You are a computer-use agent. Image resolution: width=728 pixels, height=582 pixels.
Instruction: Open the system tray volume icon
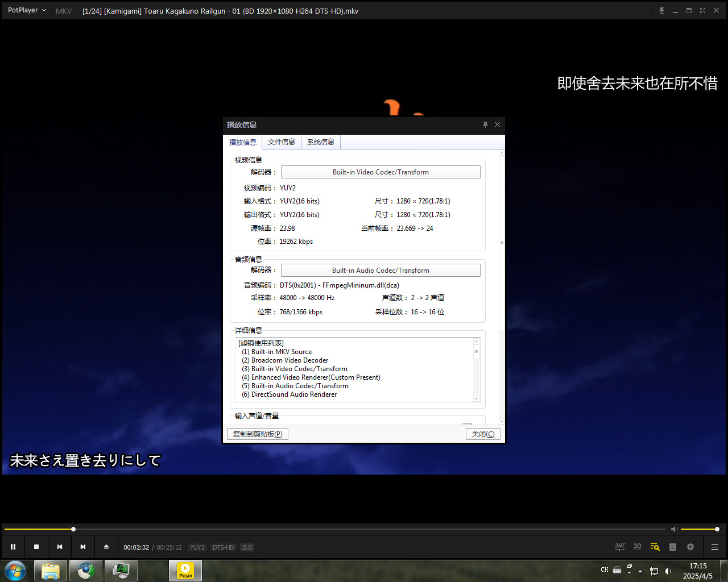668,571
